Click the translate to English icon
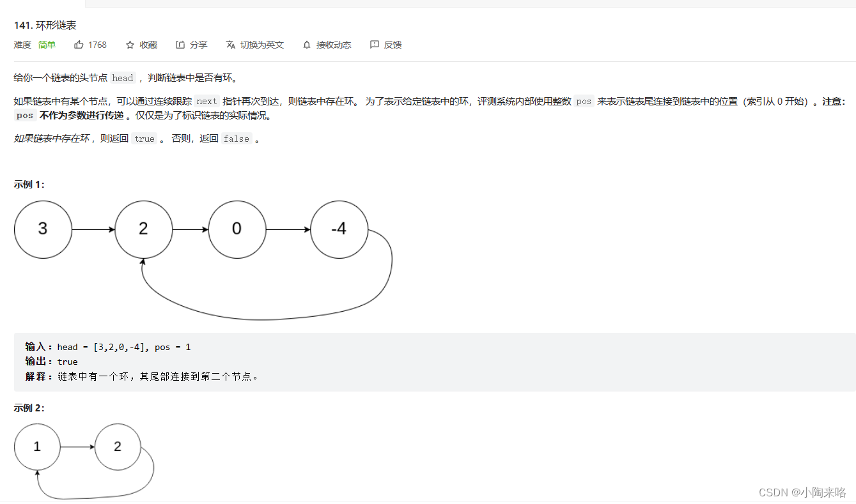856x504 pixels. coord(231,45)
